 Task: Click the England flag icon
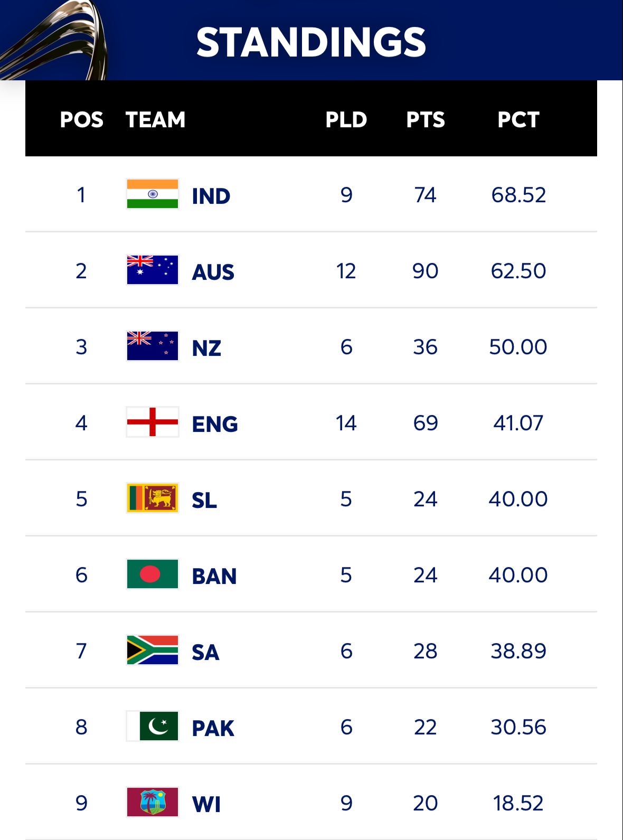[153, 422]
